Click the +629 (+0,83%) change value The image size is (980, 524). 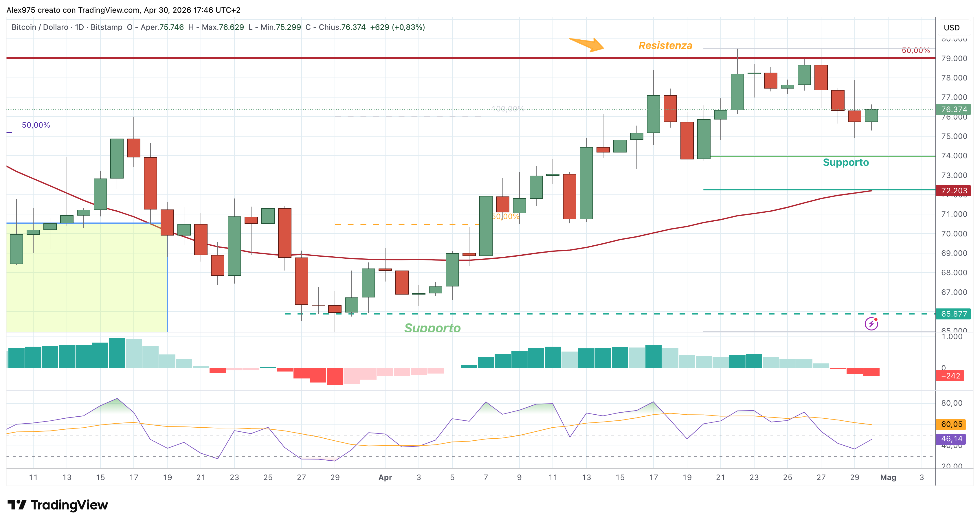coord(397,27)
